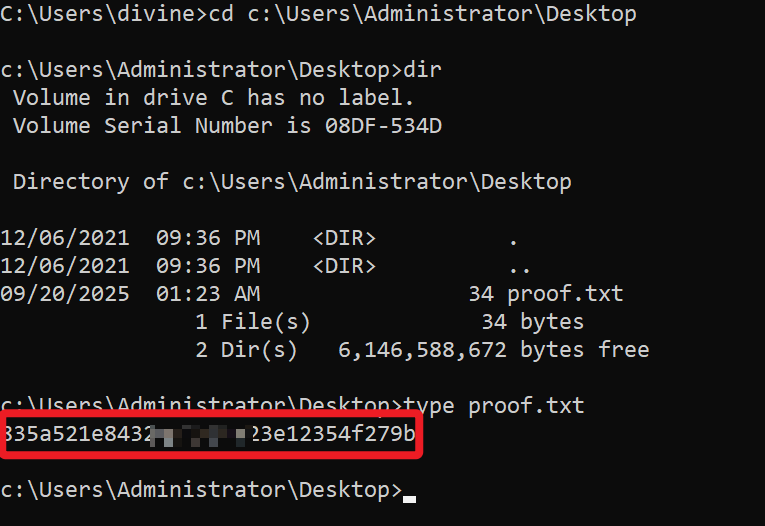Click the '34 bytes' total size text

pyautogui.click(x=532, y=322)
